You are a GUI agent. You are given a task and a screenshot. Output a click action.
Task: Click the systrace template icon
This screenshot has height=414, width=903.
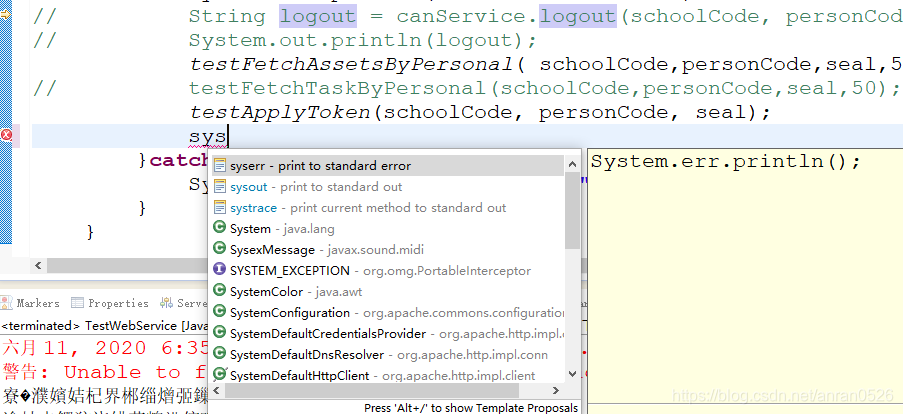(x=219, y=207)
